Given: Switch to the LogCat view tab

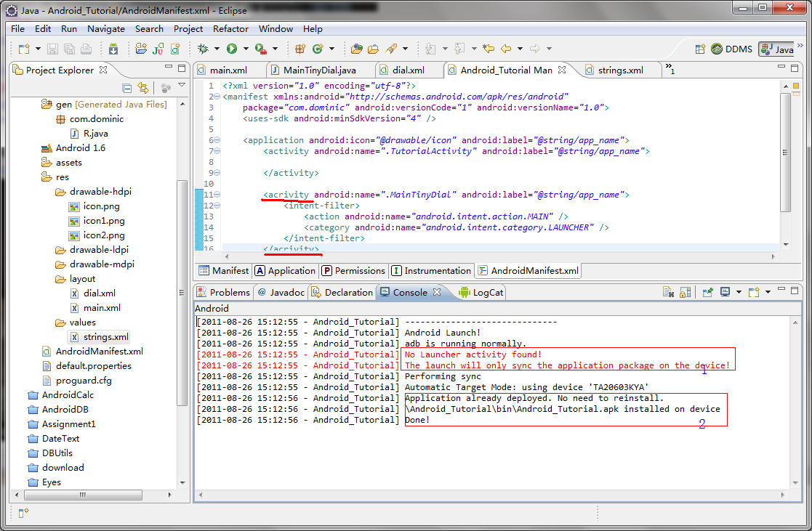Looking at the screenshot, I should 481,293.
